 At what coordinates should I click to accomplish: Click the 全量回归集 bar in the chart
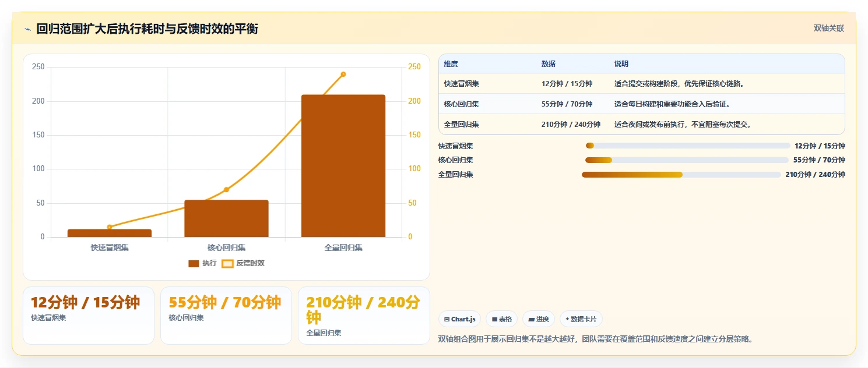(343, 166)
